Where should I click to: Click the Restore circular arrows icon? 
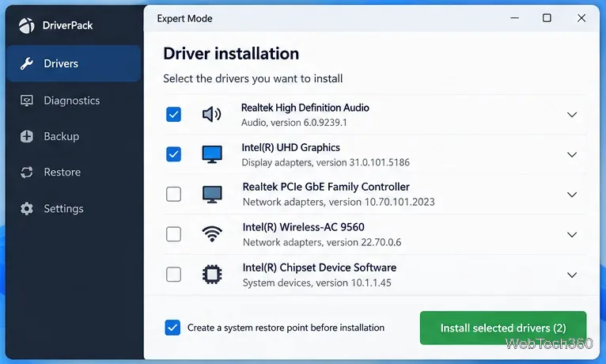pos(27,172)
